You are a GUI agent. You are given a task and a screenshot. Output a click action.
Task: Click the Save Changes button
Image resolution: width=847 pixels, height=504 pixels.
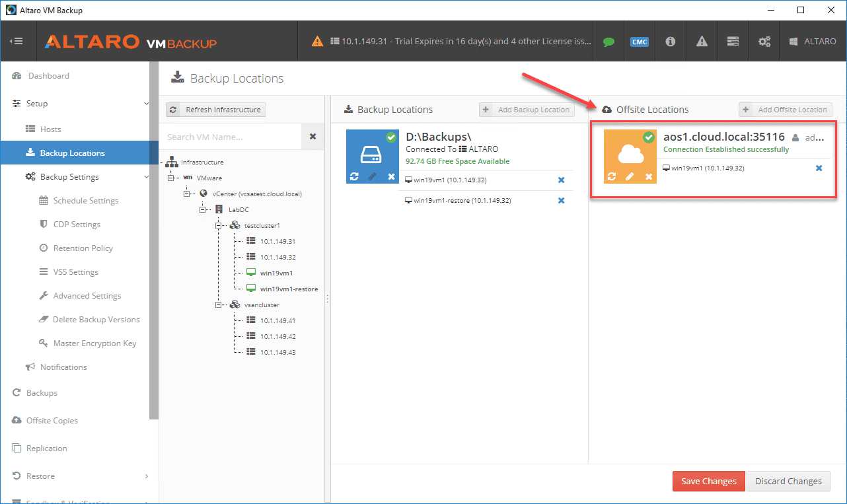click(x=709, y=481)
